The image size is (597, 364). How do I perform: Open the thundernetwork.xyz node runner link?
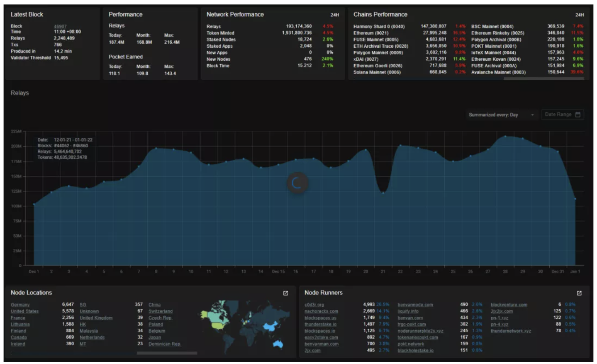(x=511, y=331)
